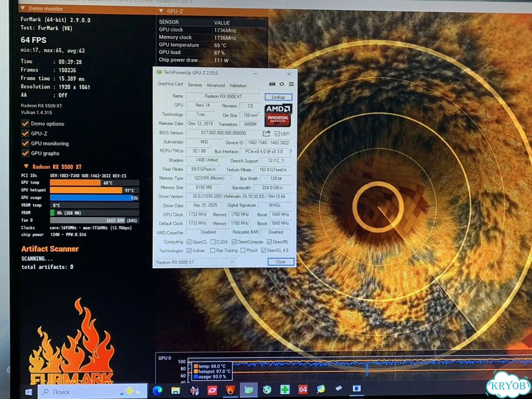Click the Artifact Scanner heading
This screenshot has height=399, width=532.
50,249
